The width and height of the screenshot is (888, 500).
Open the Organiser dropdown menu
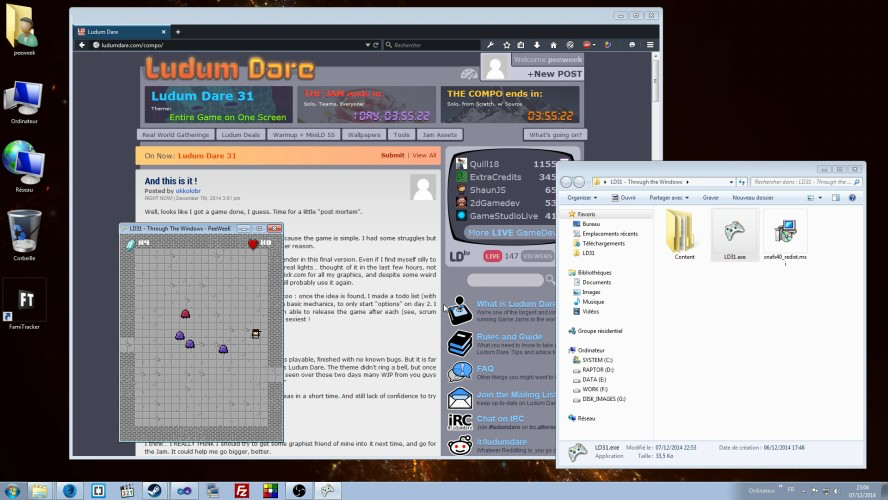(582, 198)
